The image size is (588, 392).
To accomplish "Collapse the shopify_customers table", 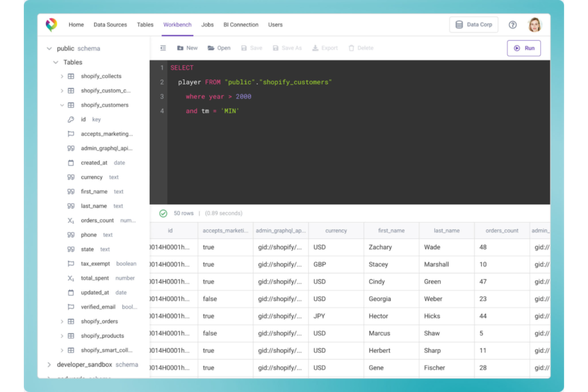I will tap(62, 105).
